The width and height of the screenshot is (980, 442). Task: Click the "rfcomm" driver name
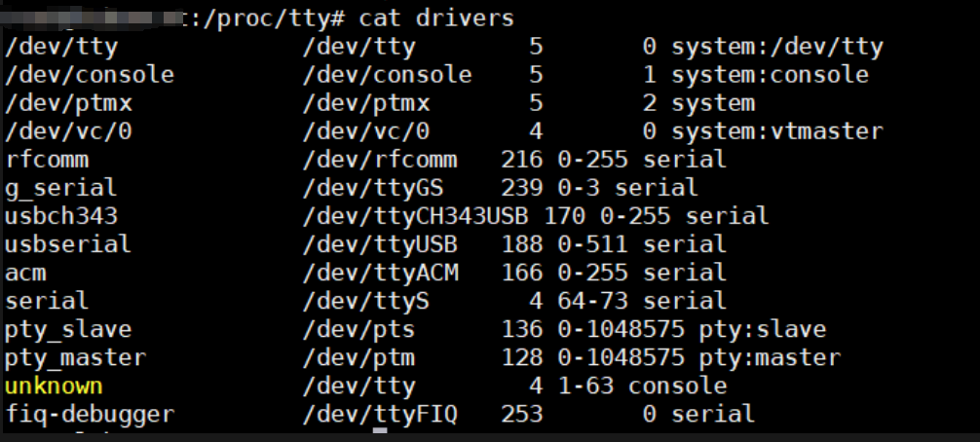(47, 159)
